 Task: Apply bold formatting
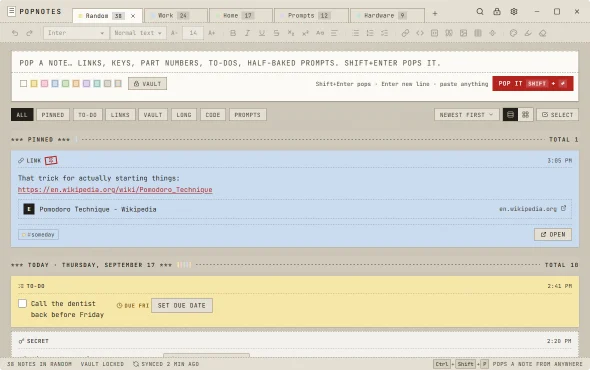(233, 33)
